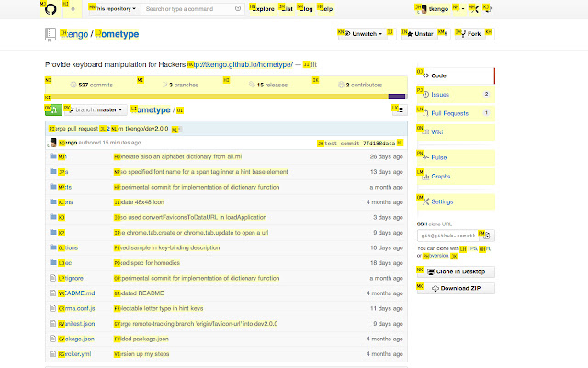The image size is (588, 368).
Task: Add a new file via the icon after hometype /
Action: pos(180,110)
